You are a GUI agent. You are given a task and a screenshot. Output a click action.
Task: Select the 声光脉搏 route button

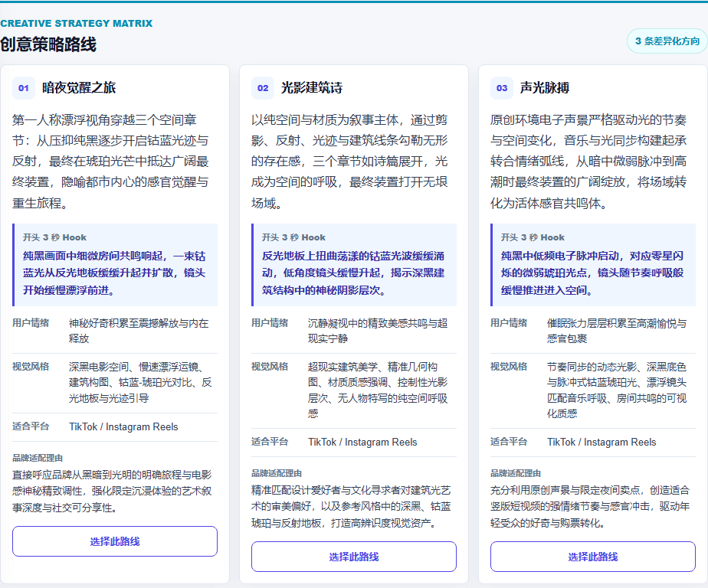[x=593, y=557]
